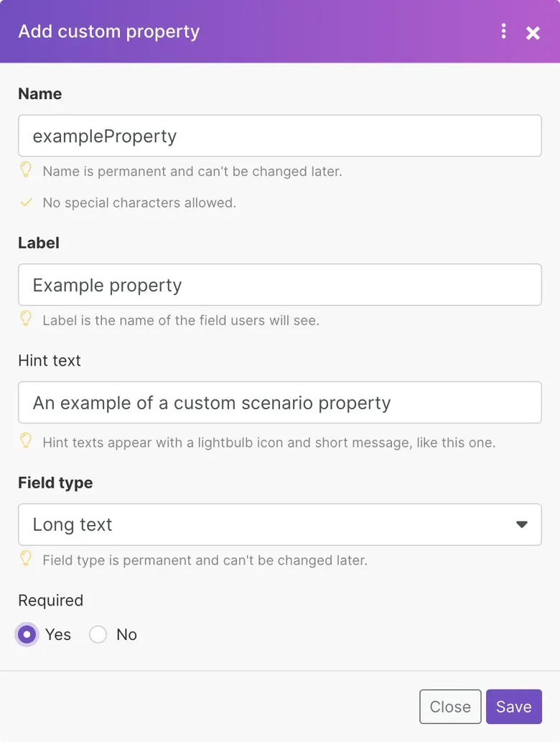
Task: Click the "Yes" text label under Required
Action: point(58,634)
